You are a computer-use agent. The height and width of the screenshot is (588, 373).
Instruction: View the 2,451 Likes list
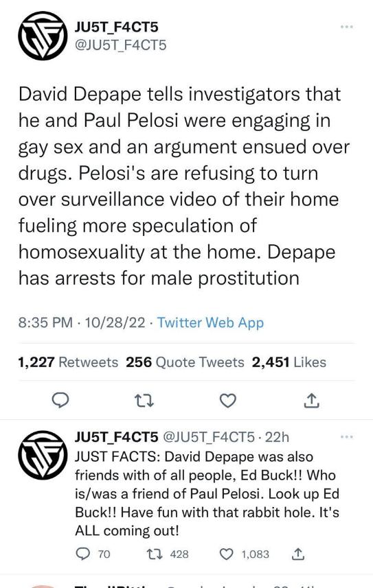click(x=289, y=362)
